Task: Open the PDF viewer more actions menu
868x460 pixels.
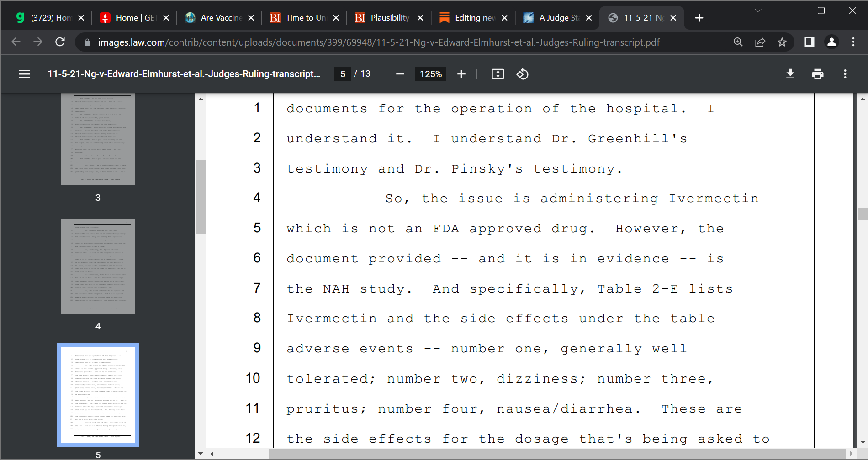Action: (x=845, y=74)
